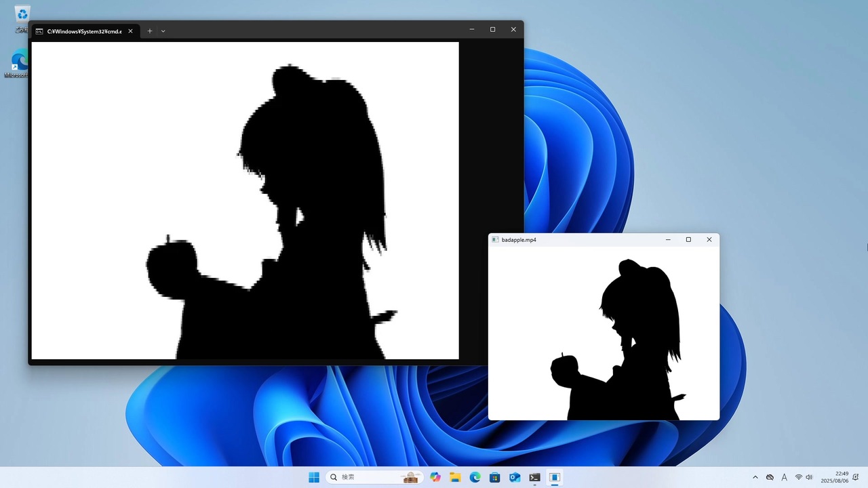Minimize the badapple.mp4 window
The width and height of the screenshot is (868, 488).
coord(668,240)
